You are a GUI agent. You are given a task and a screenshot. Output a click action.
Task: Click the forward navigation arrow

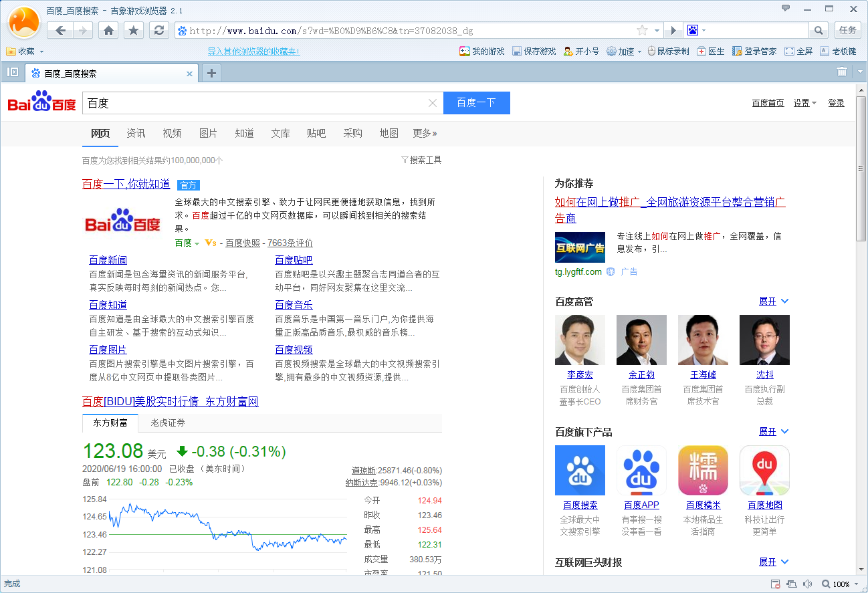[82, 30]
